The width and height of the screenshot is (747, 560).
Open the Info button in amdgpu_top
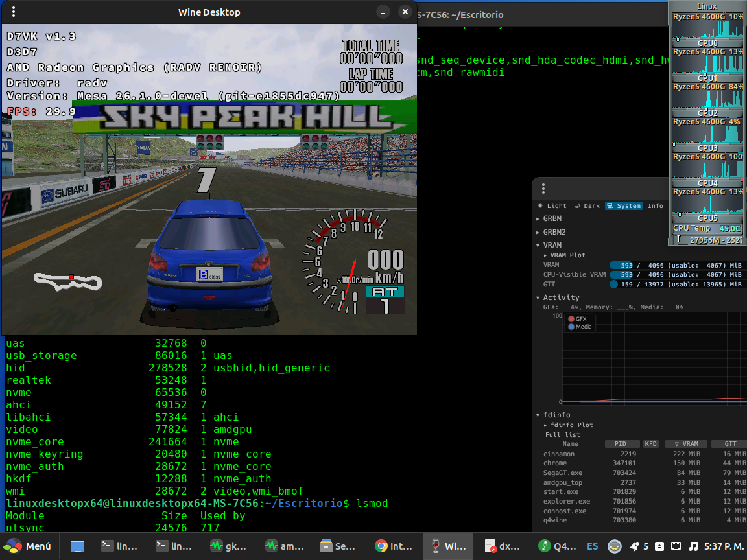pos(655,205)
